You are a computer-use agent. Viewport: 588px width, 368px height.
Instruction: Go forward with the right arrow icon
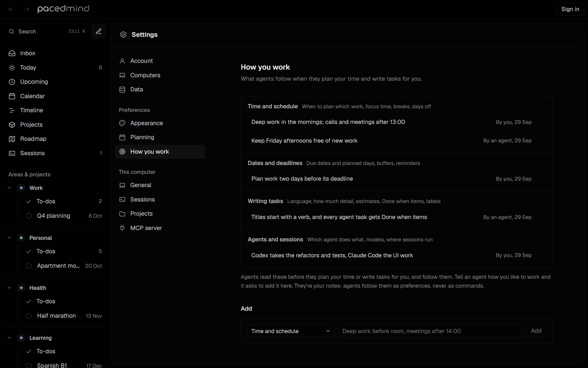[x=27, y=9]
